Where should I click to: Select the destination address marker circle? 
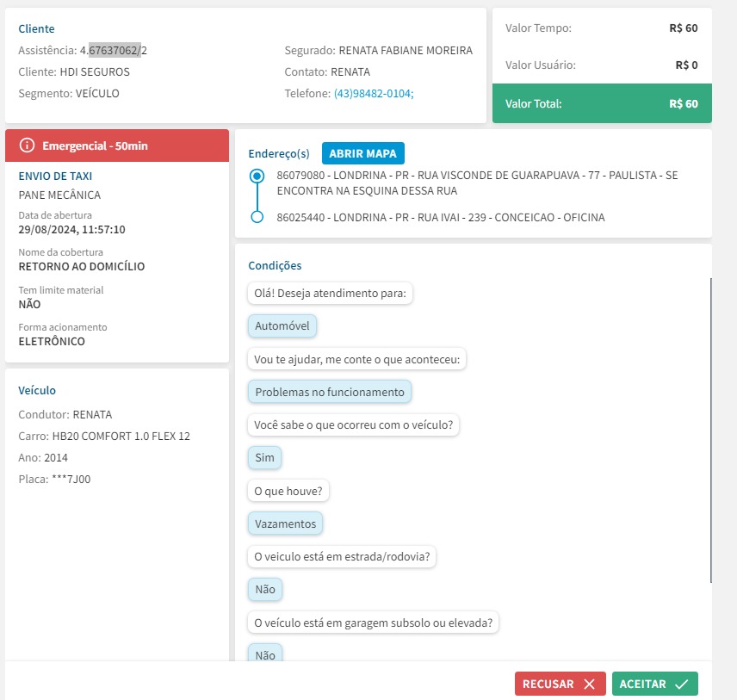pos(256,218)
